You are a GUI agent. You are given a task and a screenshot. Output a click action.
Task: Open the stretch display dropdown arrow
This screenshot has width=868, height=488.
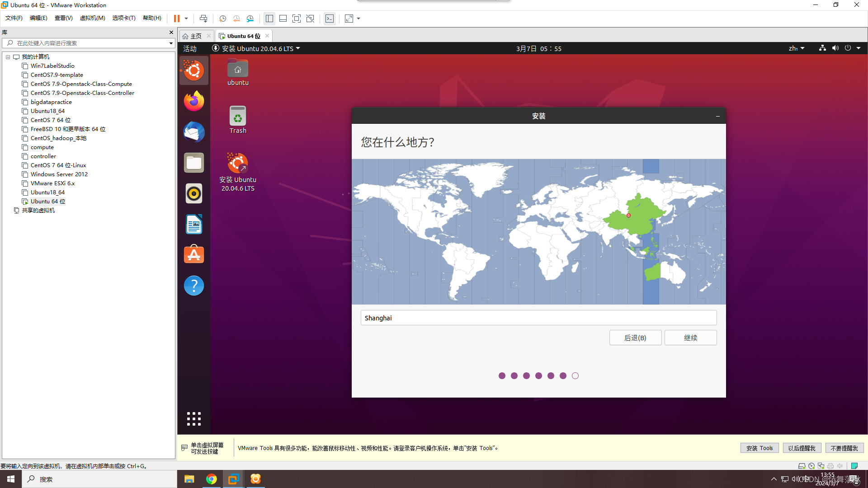pos(359,19)
